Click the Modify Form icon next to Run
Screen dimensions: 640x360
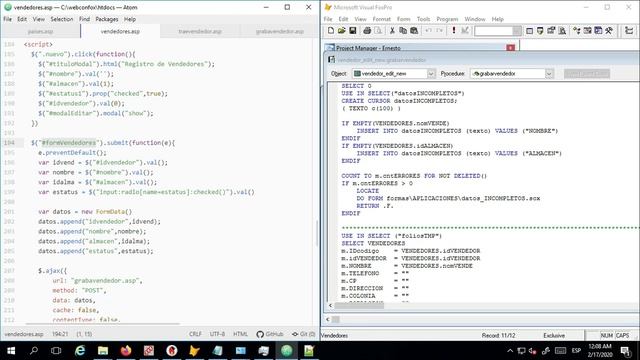[x=464, y=31]
